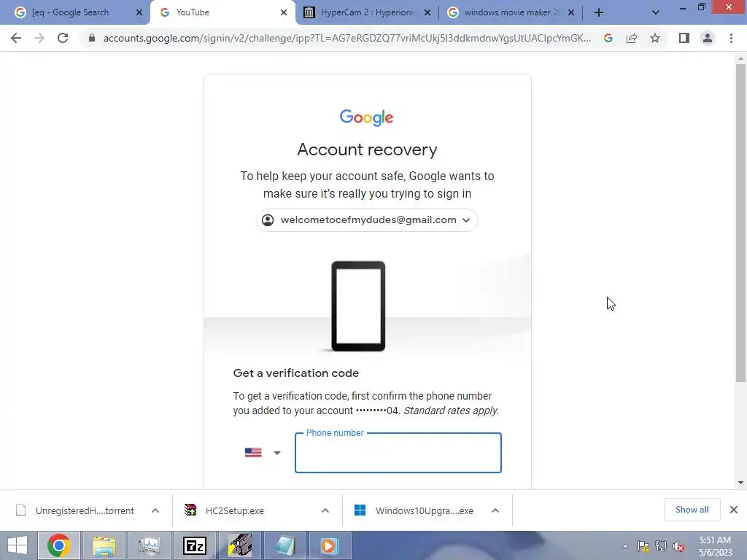The image size is (747, 560).
Task: Close the [eq - Google Search tab
Action: point(139,12)
